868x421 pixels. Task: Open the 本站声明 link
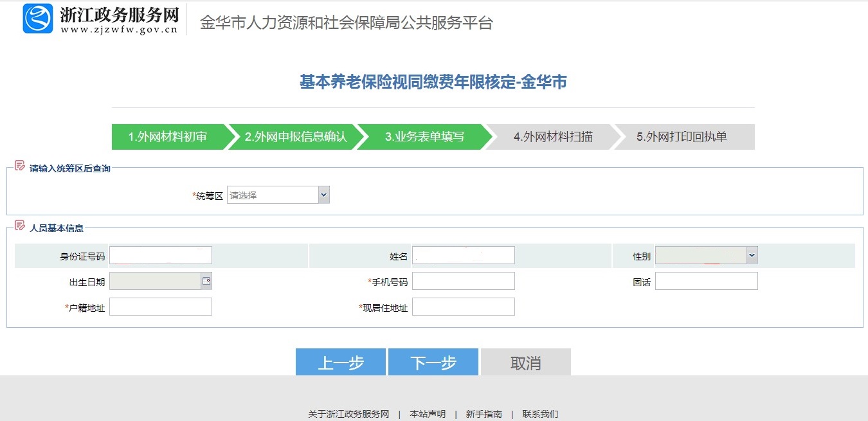pos(428,414)
